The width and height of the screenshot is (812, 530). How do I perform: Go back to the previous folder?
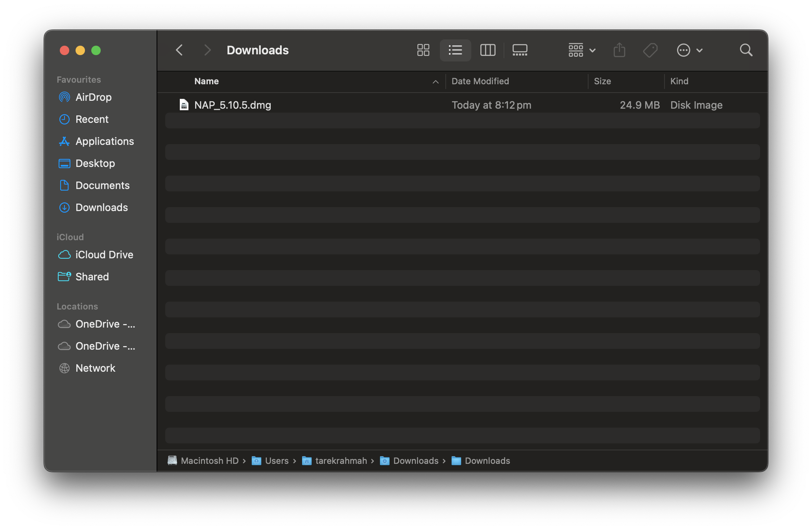(179, 50)
